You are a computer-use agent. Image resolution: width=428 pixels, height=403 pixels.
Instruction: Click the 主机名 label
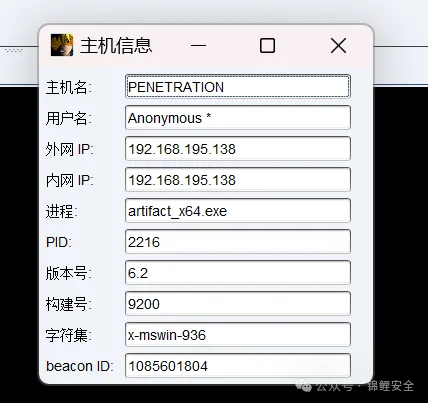click(68, 87)
